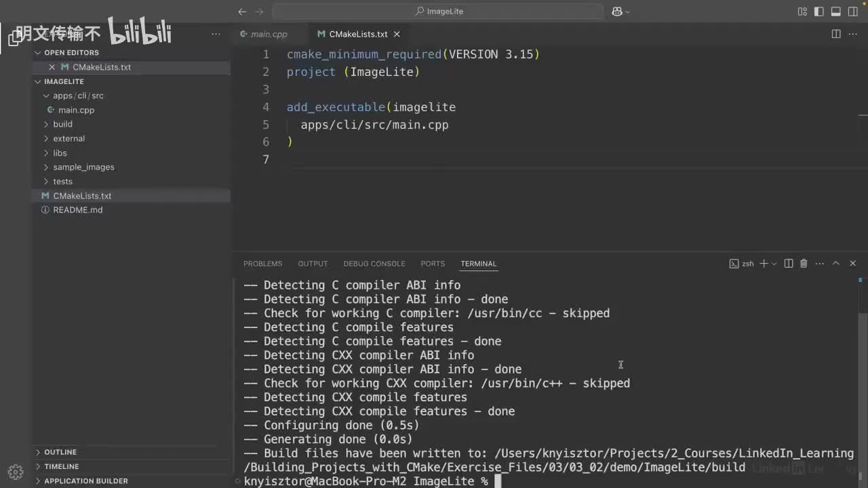Open Explorer views and more actions menu
This screenshot has height=488, width=868.
[x=216, y=34]
